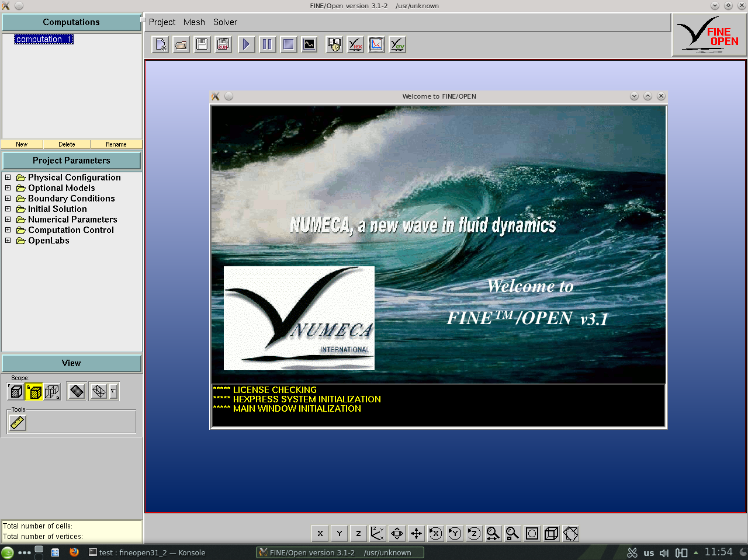The image size is (748, 560).
Task: Stop the solver with the square button
Action: pyautogui.click(x=288, y=44)
